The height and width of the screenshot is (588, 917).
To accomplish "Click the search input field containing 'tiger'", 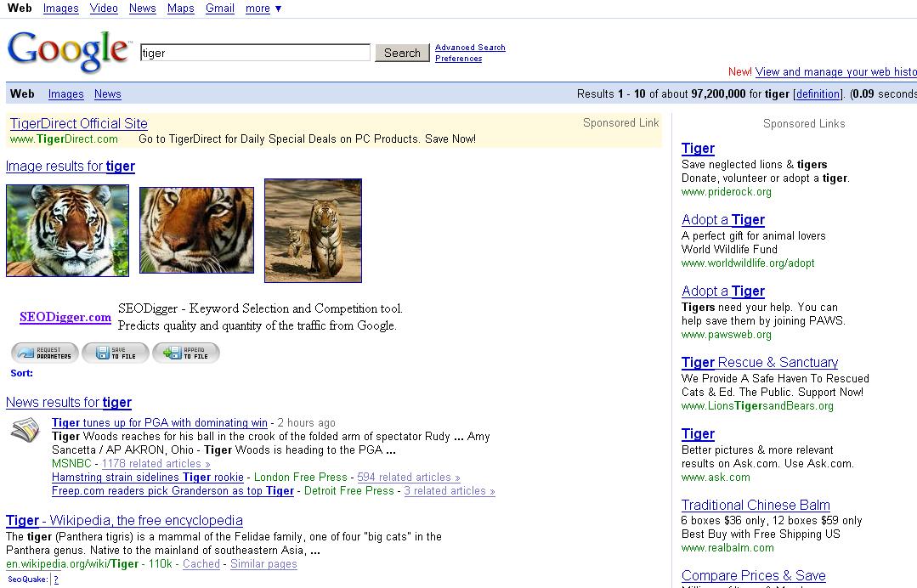I will [255, 53].
